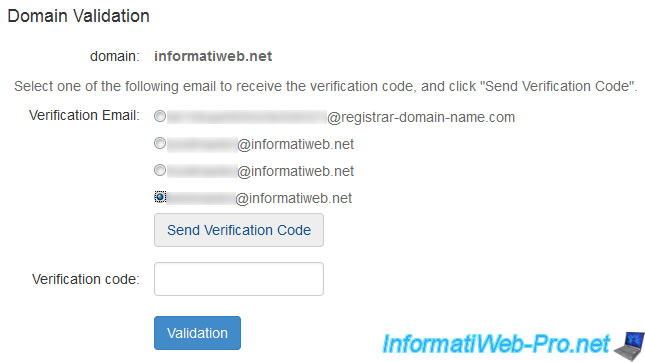
Task: Click the middle @informatiweb.net email label
Action: coord(295,171)
